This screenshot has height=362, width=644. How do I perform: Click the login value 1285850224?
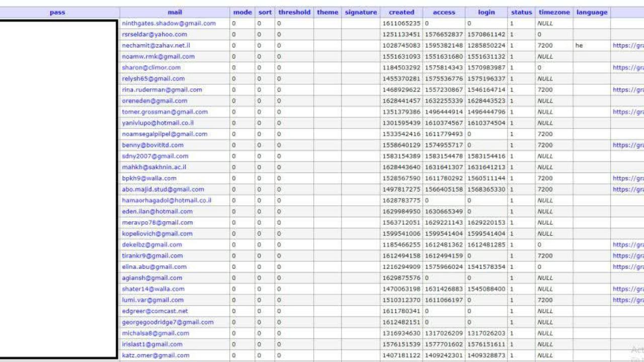tap(486, 45)
